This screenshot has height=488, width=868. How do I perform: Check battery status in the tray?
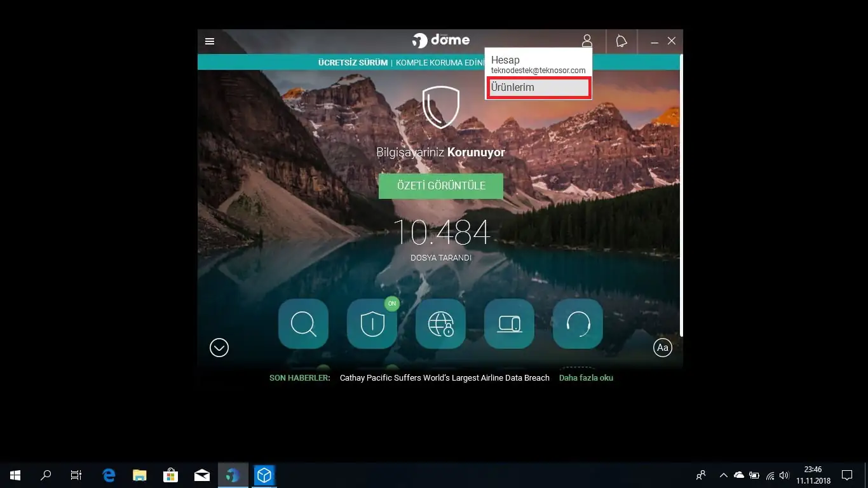[x=754, y=475]
